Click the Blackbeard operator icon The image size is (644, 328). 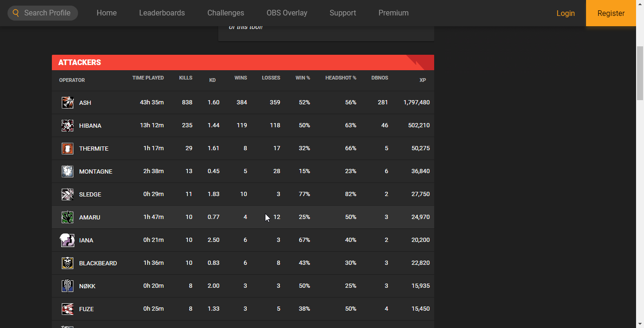pos(67,263)
